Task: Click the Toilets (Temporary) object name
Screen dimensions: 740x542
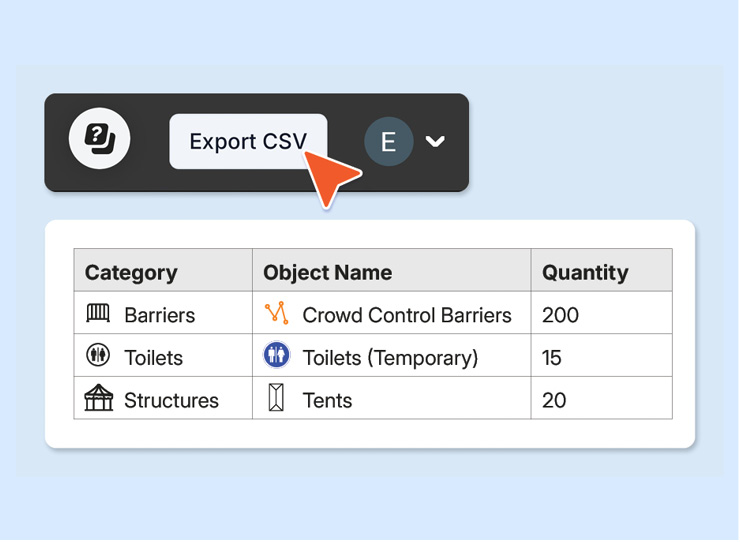Action: click(390, 358)
